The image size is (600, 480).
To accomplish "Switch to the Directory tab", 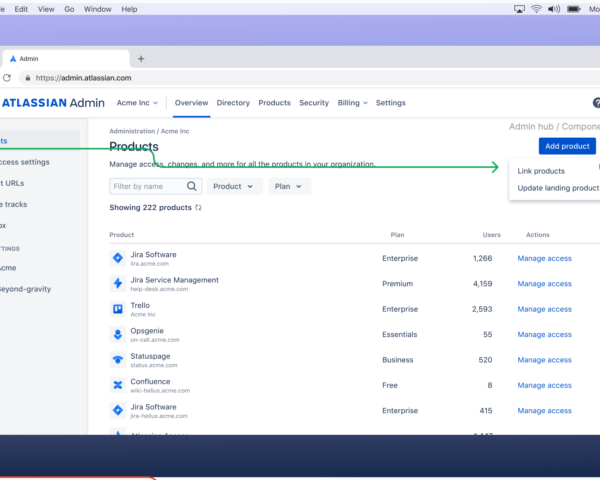I will (233, 103).
